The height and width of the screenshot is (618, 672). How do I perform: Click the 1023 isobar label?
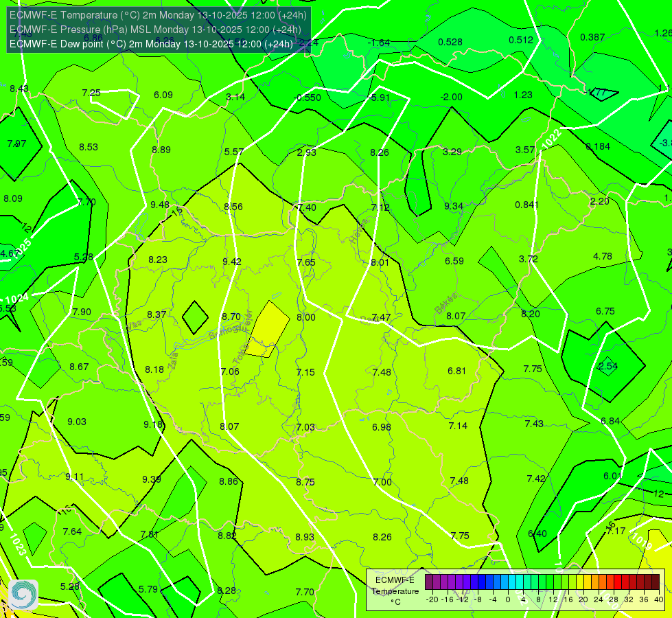18,545
